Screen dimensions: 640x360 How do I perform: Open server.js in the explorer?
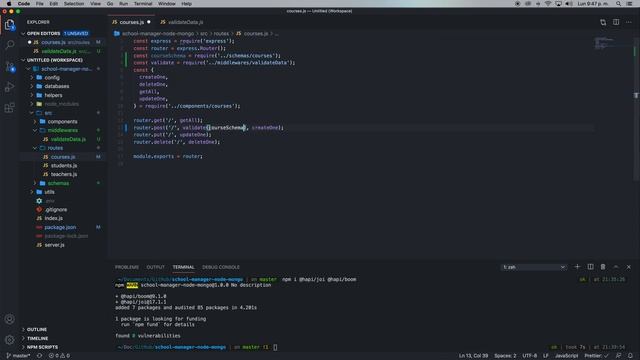click(x=54, y=245)
